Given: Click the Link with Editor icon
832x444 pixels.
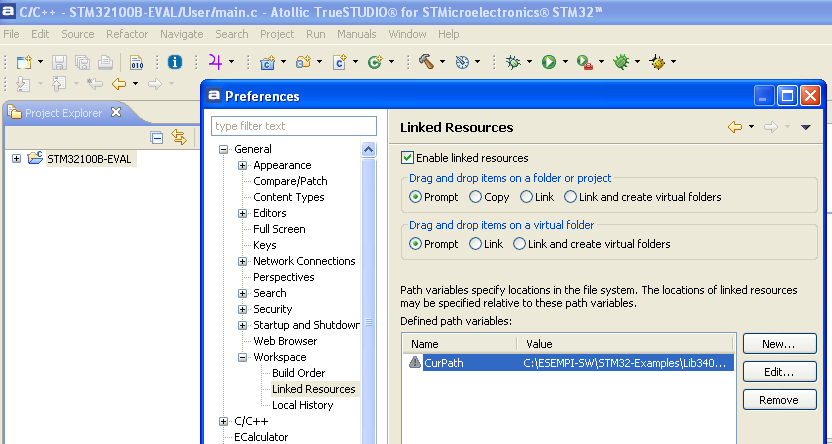Looking at the screenshot, I should point(179,138).
